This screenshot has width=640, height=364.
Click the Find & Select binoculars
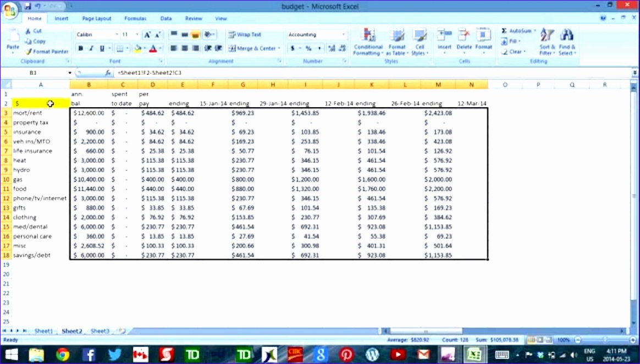coord(566,42)
